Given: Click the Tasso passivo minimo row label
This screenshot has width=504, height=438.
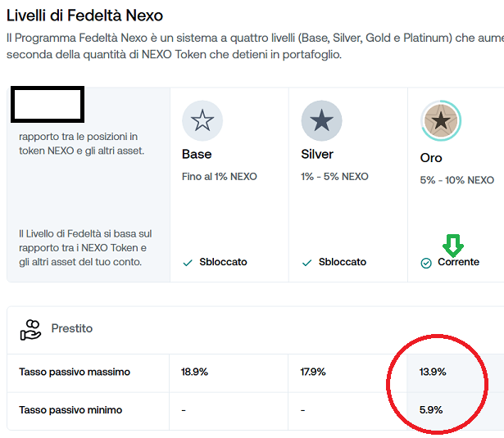Looking at the screenshot, I should (x=70, y=409).
